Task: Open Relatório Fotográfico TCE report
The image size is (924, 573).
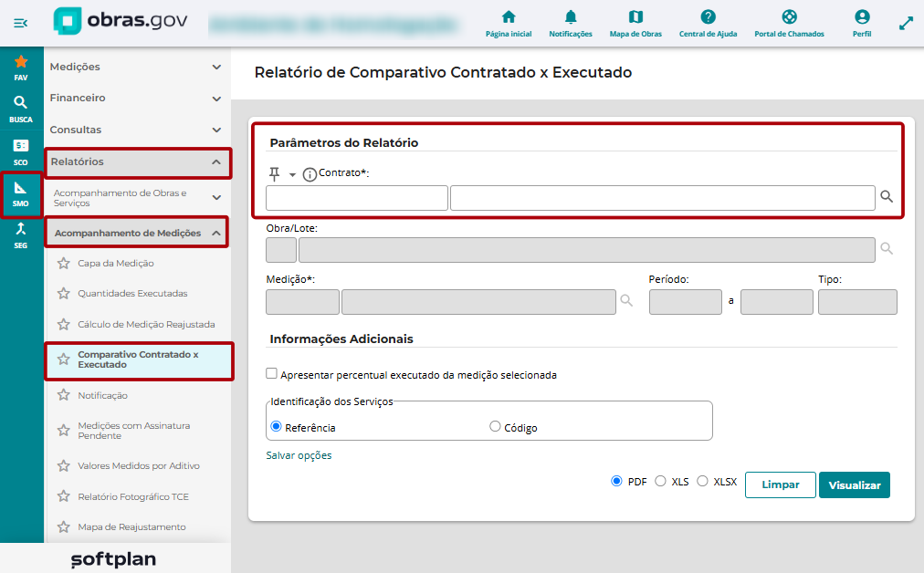Action: tap(133, 497)
